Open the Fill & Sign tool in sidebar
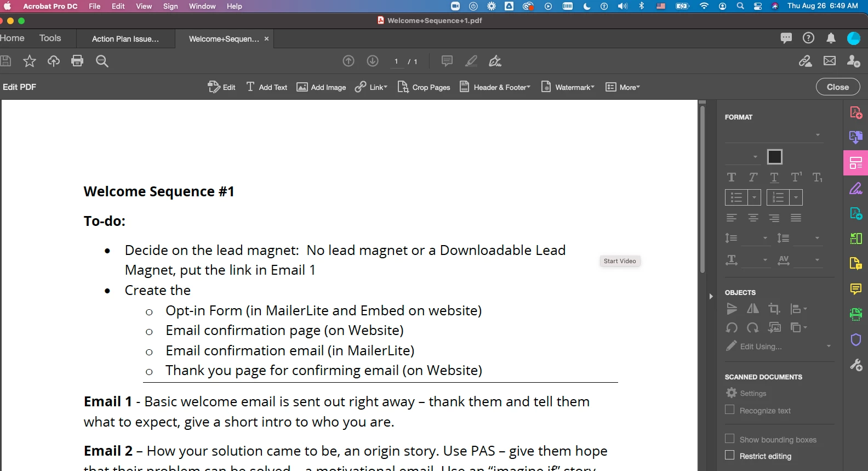The height and width of the screenshot is (471, 868). (x=856, y=188)
